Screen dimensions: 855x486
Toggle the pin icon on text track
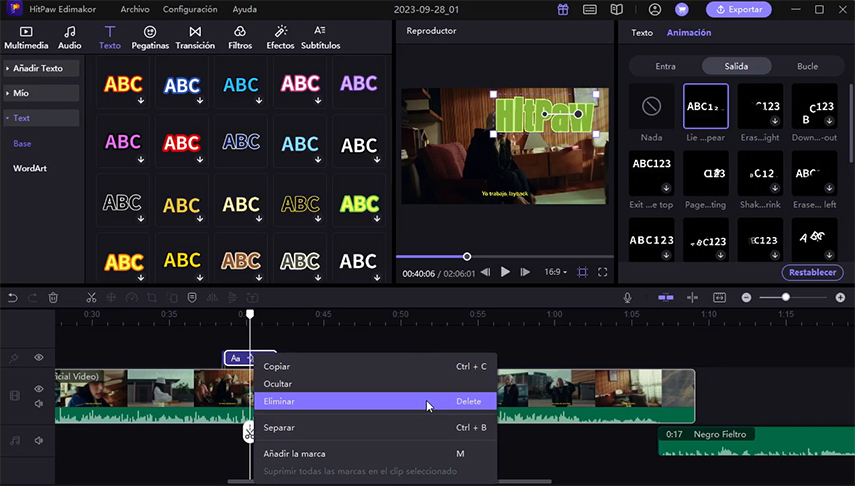tap(14, 358)
